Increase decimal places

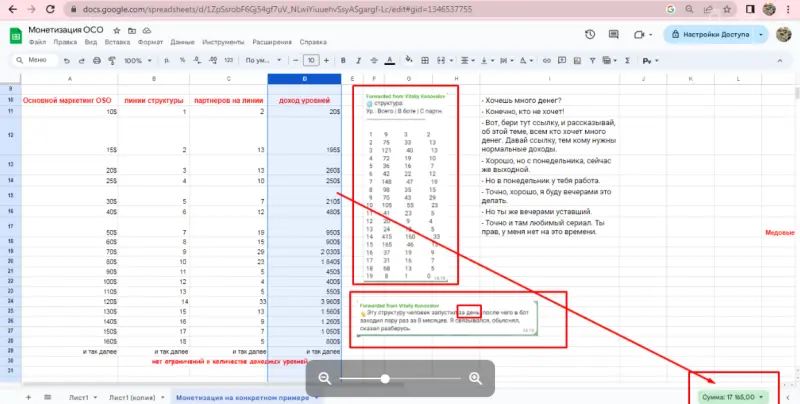[213, 60]
